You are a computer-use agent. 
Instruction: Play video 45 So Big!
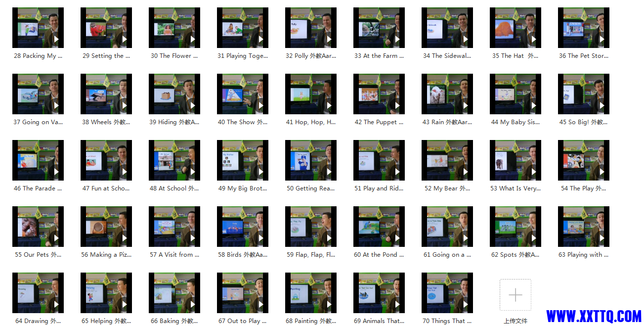pos(584,94)
